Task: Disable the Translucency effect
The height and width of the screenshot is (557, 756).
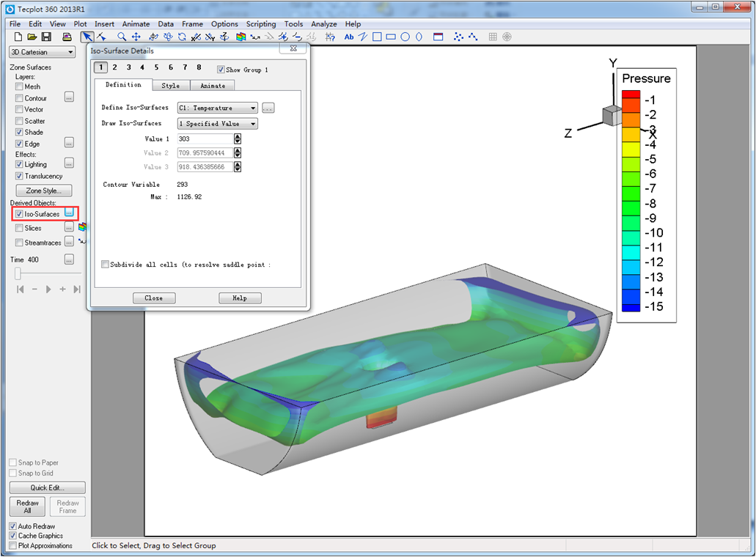Action: pos(19,176)
